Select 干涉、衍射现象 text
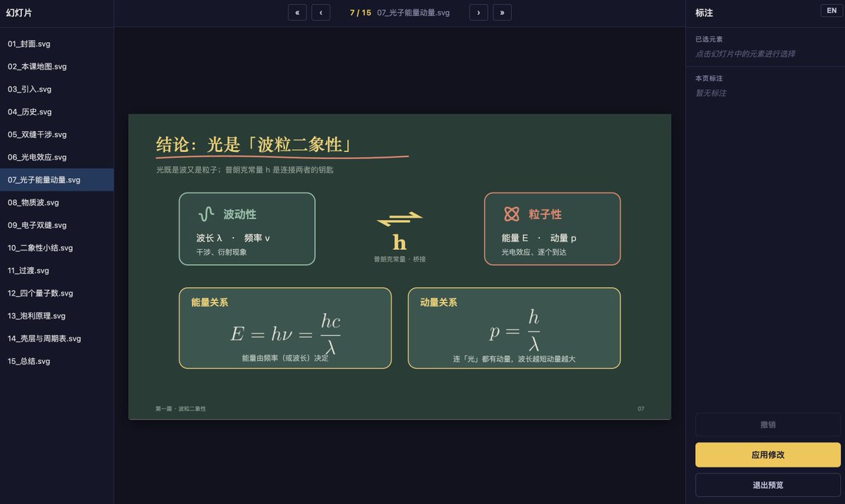The width and height of the screenshot is (845, 504). coord(222,251)
